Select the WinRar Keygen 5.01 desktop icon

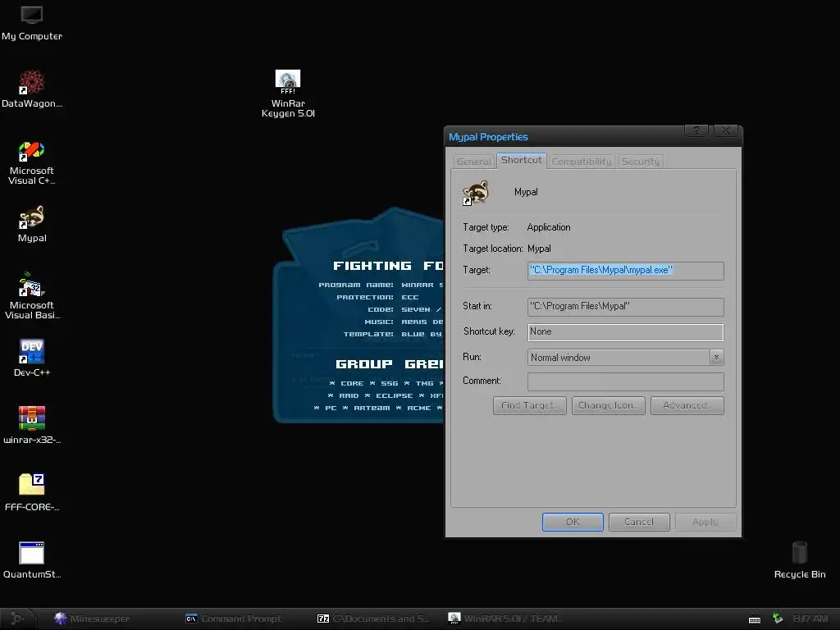point(288,94)
